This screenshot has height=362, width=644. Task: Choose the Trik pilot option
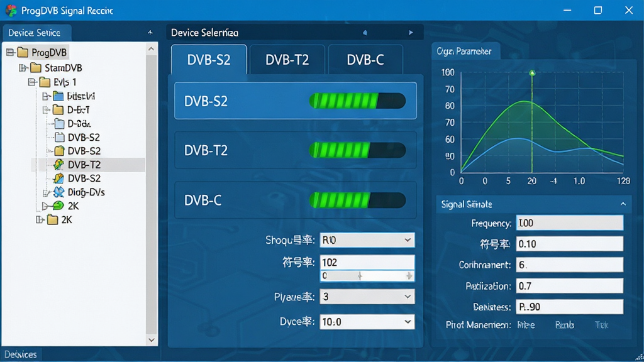pyautogui.click(x=601, y=325)
